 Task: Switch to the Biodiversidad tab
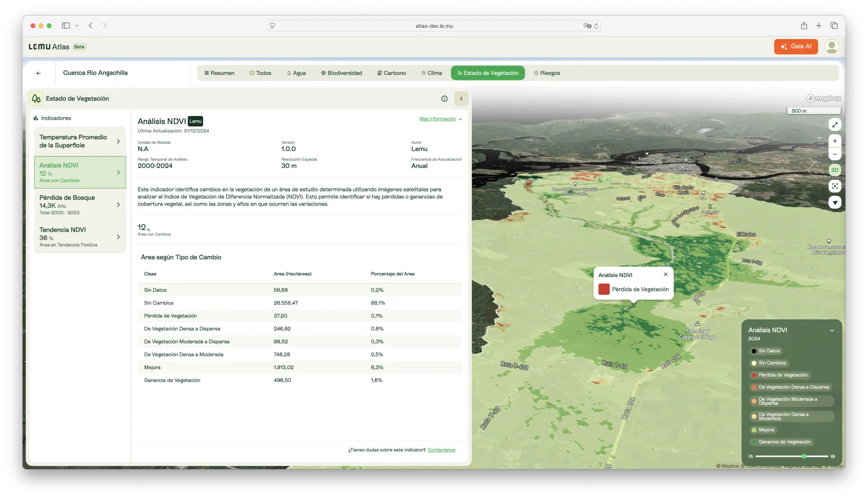coord(341,73)
